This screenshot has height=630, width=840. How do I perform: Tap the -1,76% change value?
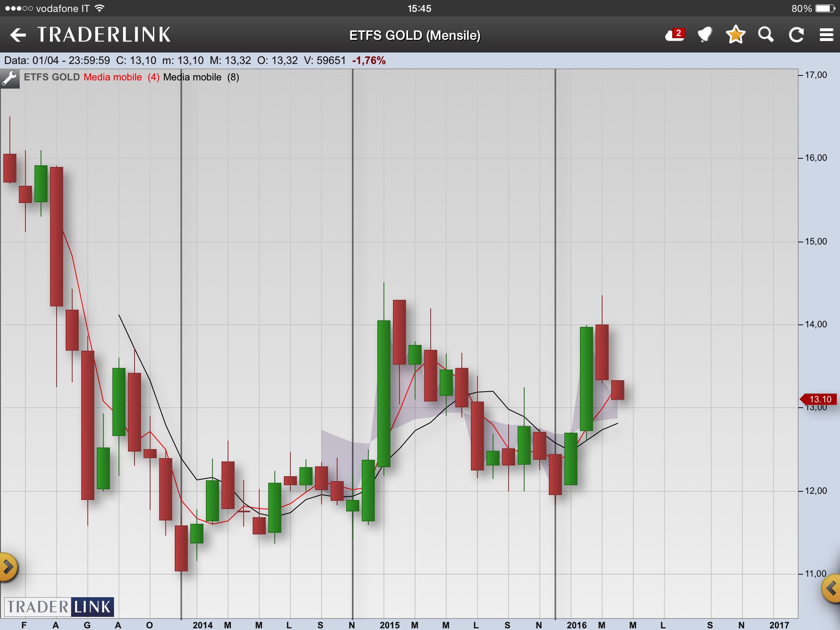click(x=369, y=61)
